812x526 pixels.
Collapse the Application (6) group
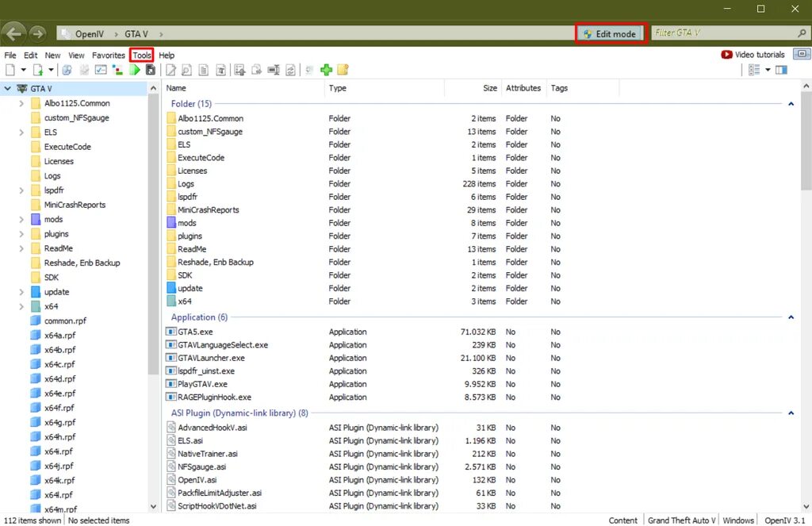791,317
